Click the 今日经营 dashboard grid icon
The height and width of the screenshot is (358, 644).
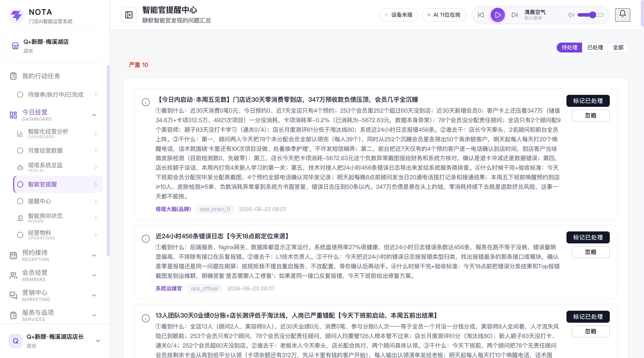(13, 115)
